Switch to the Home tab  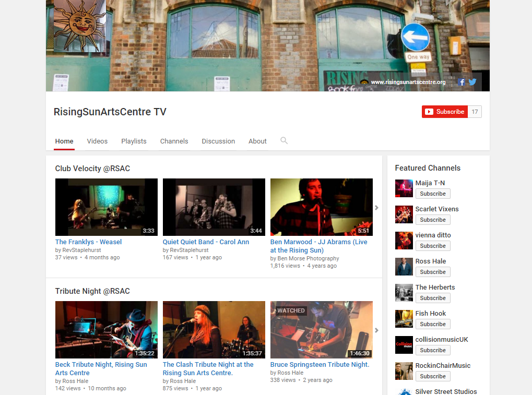point(64,141)
